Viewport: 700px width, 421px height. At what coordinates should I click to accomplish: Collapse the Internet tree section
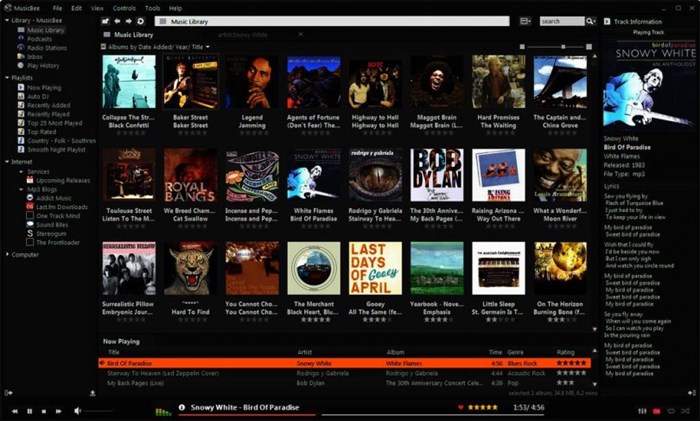(x=7, y=162)
